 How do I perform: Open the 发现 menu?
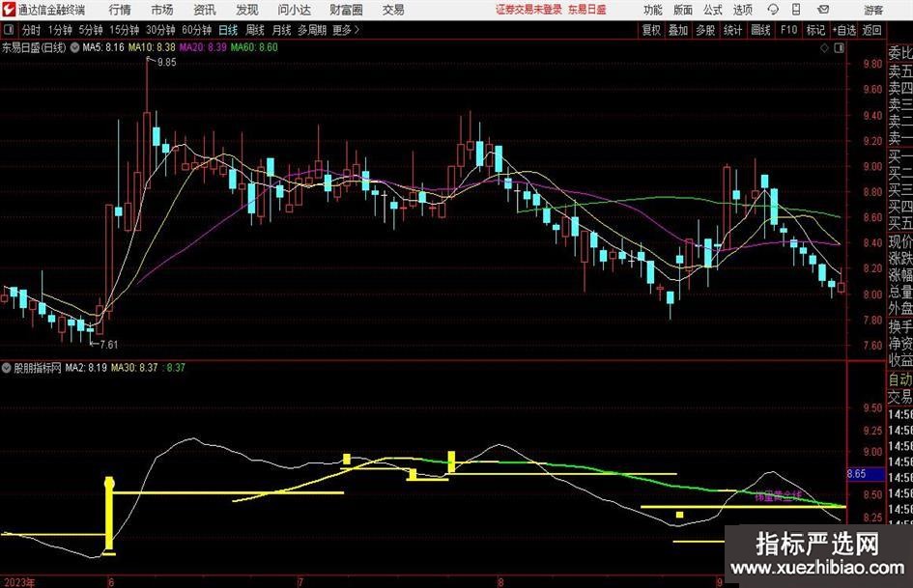click(247, 10)
